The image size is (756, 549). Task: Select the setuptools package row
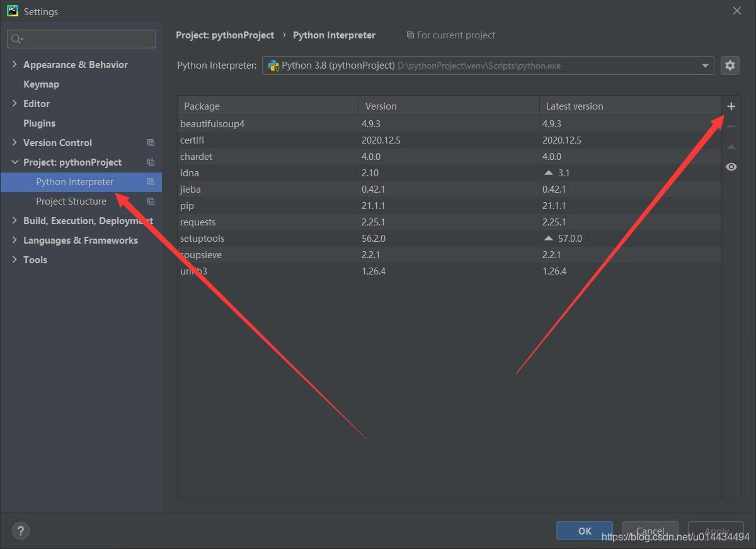[449, 238]
